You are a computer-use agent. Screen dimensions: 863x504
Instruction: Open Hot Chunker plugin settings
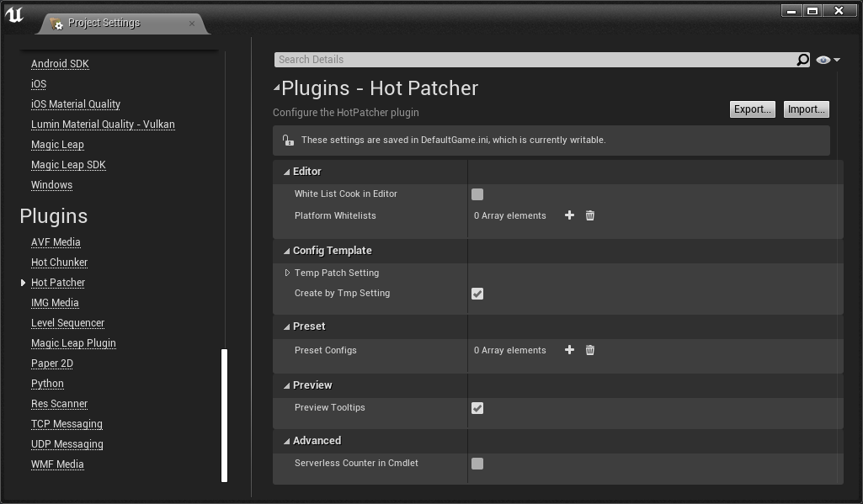(x=59, y=263)
